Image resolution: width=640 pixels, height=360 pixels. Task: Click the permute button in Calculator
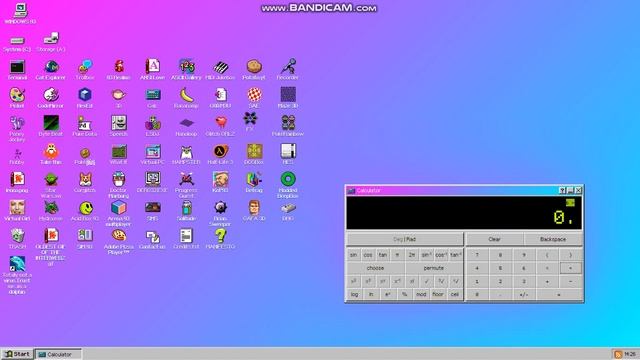pos(434,268)
